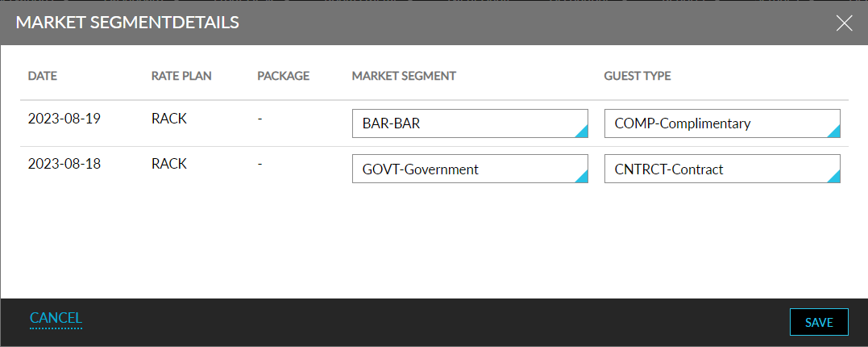The height and width of the screenshot is (347, 868).
Task: Click RACK rate plan for 2023-08-18
Action: pos(169,164)
